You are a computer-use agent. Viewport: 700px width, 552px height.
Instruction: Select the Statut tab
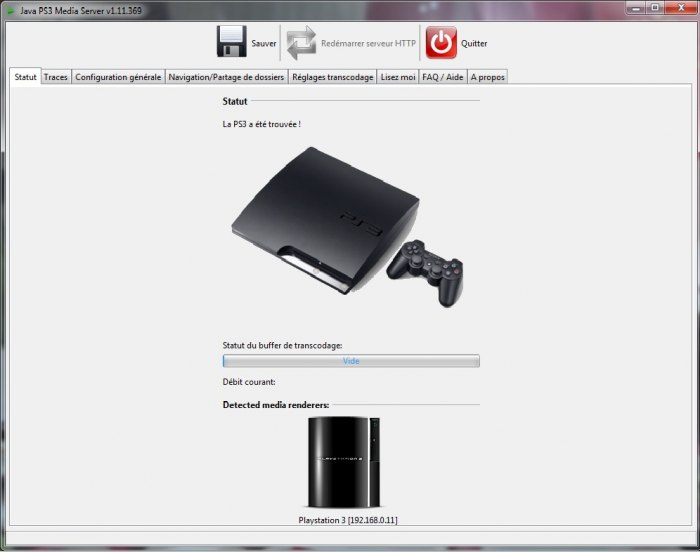point(25,77)
